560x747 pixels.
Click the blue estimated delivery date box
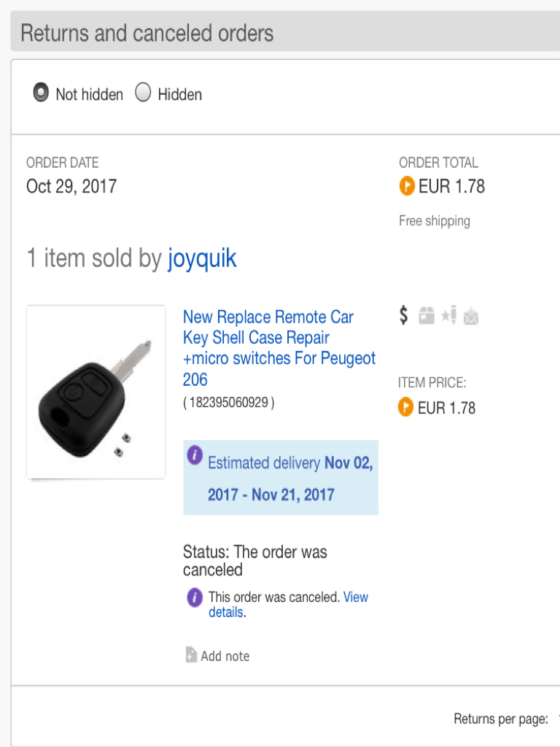(281, 477)
